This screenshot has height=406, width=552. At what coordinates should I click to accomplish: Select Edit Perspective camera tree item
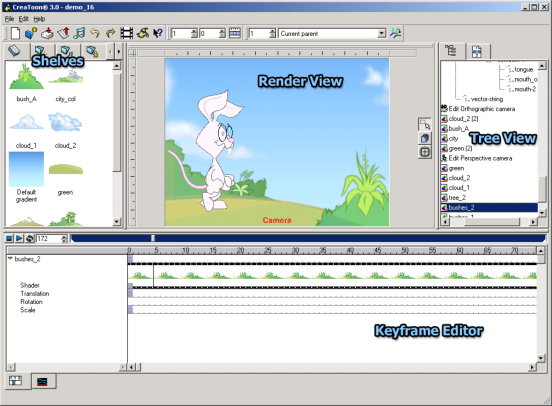pyautogui.click(x=480, y=158)
